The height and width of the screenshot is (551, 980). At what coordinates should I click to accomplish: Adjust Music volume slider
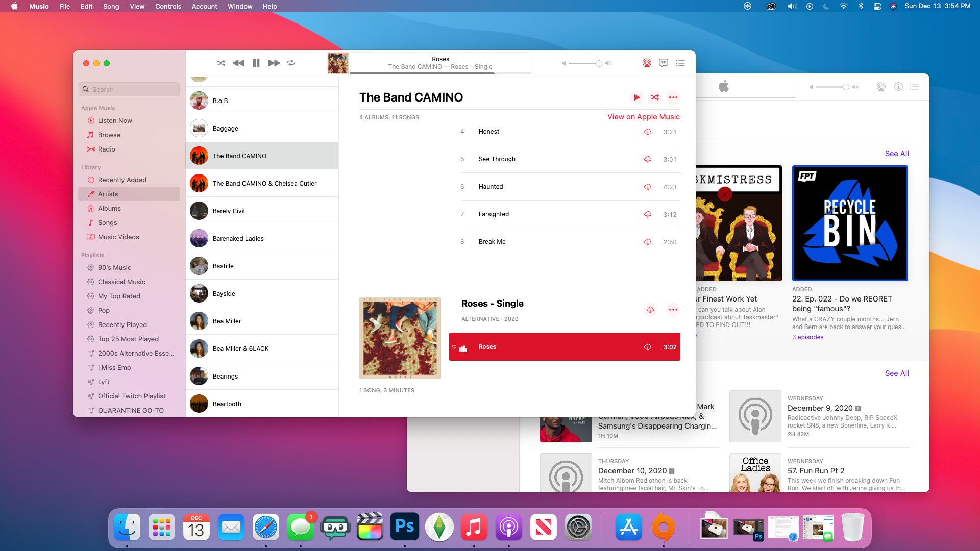(x=585, y=64)
